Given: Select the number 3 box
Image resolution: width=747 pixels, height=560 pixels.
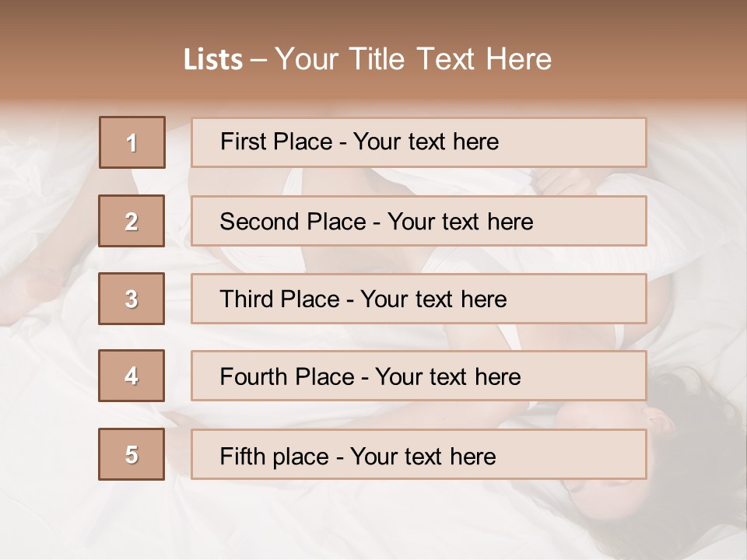Looking at the screenshot, I should [132, 299].
